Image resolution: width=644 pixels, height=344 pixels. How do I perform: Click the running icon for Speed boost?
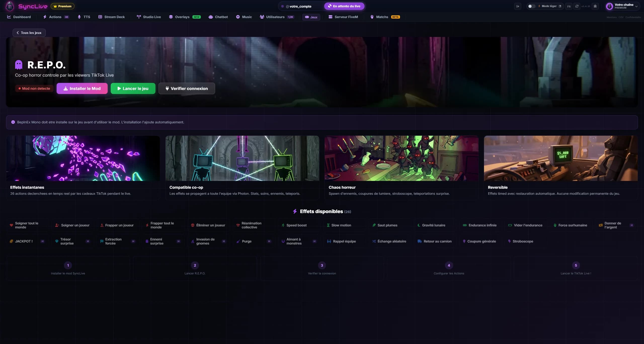coord(283,225)
